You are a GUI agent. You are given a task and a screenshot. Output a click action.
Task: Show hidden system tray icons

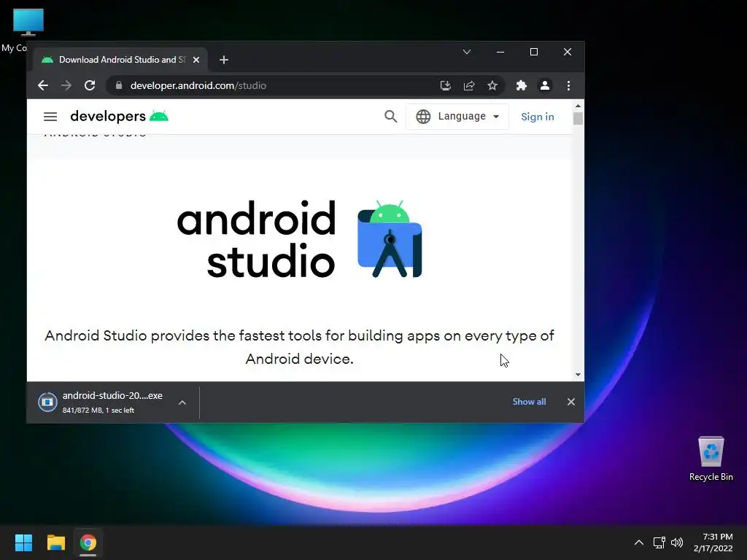point(639,542)
